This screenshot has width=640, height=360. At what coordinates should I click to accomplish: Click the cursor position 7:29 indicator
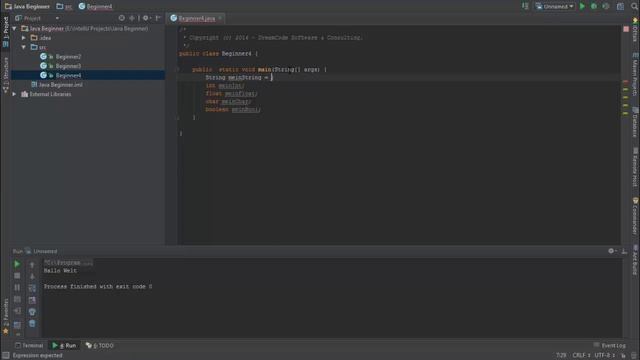coord(561,356)
